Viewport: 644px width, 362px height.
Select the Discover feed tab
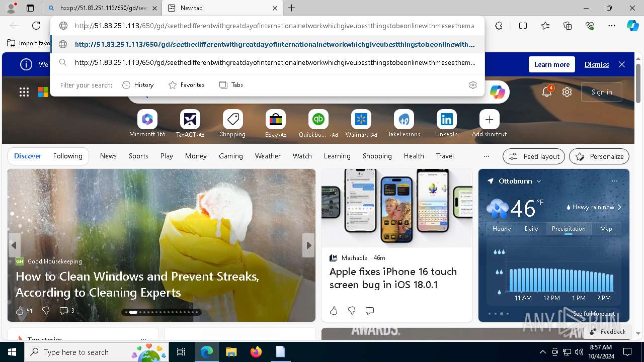28,156
